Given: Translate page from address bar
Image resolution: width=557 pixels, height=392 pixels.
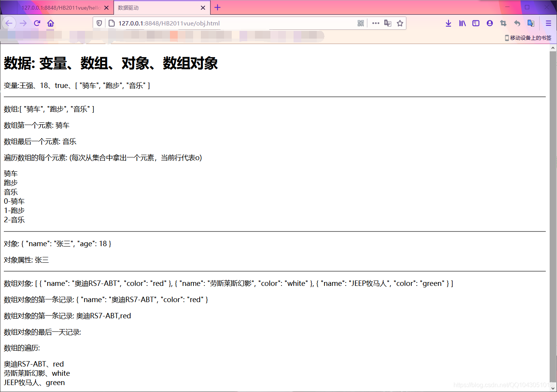Looking at the screenshot, I should coord(388,23).
